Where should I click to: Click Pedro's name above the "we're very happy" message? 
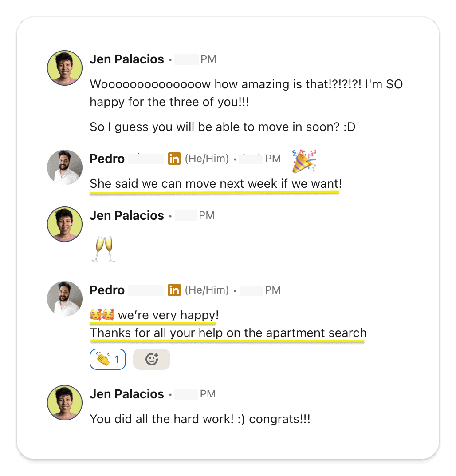[x=107, y=290]
